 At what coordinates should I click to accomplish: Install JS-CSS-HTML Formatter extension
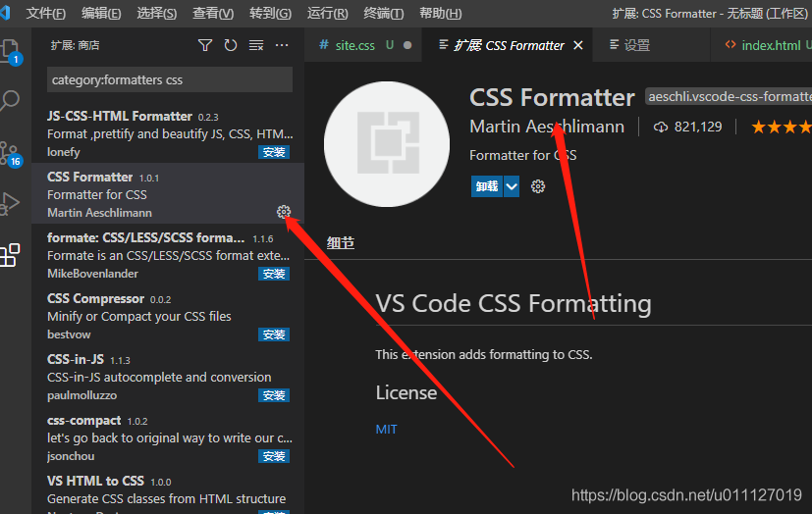click(274, 152)
